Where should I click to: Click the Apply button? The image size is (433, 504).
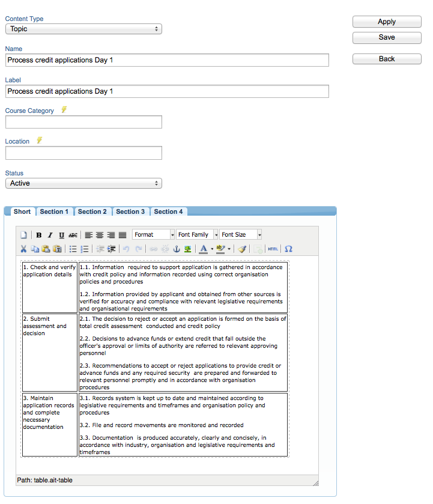(x=387, y=22)
